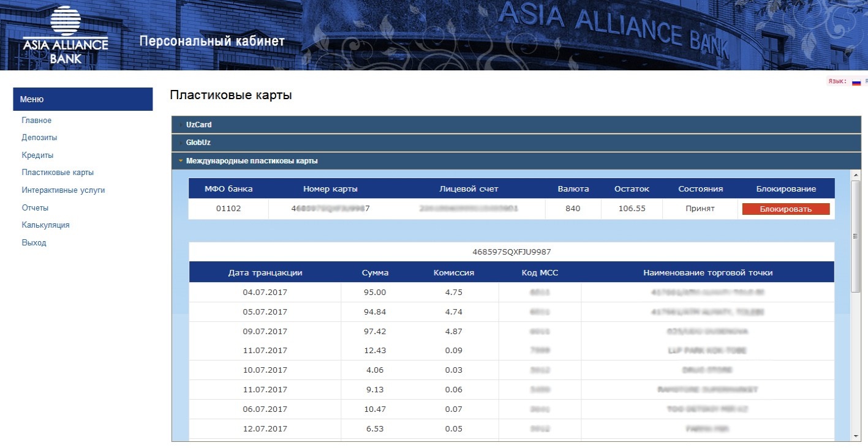Viewport: 868px width, 448px height.
Task: Open Отчеты in the side menu
Action: pos(35,208)
